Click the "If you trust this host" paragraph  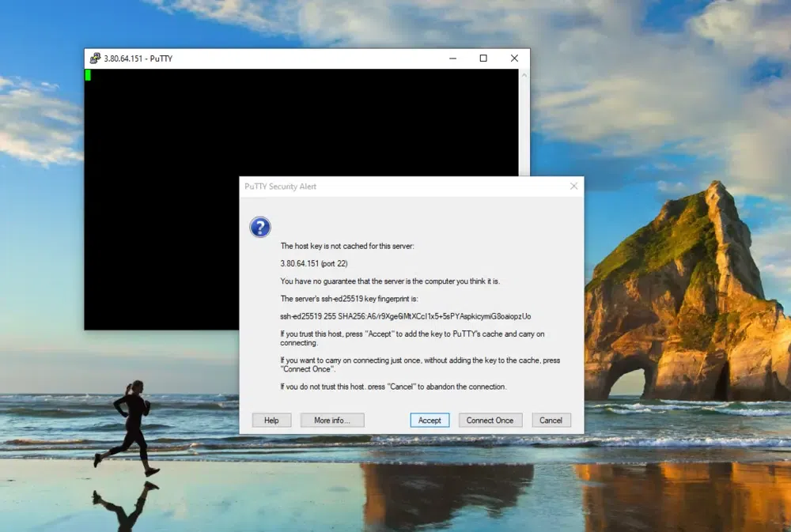point(412,338)
